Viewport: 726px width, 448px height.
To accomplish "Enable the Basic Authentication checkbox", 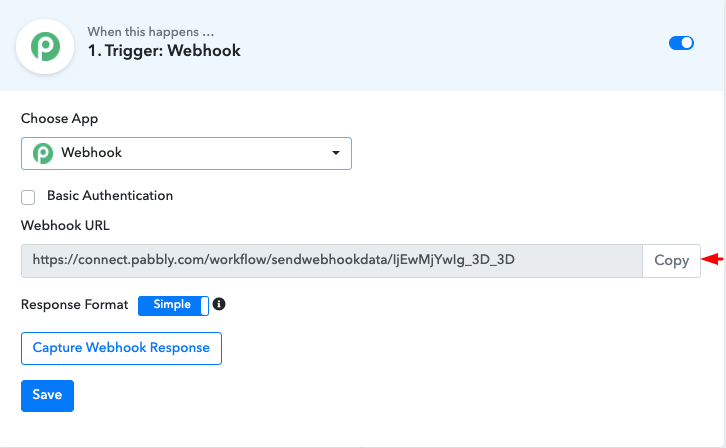I will [28, 197].
